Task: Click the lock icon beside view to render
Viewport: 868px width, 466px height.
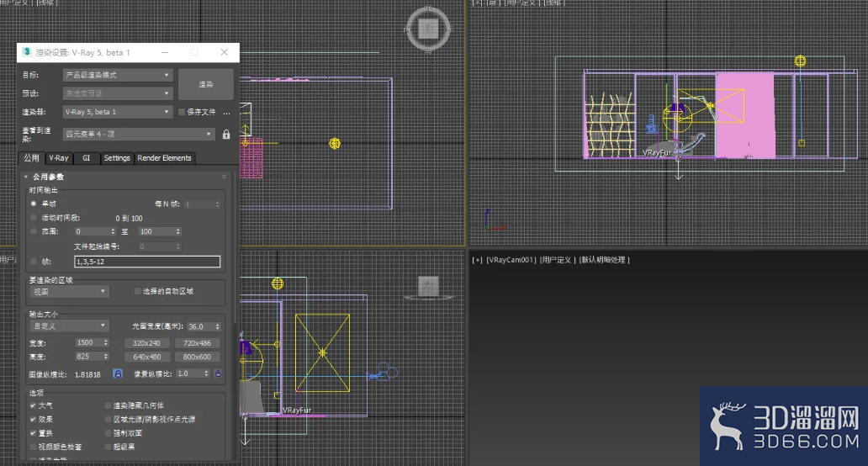Action: click(x=226, y=135)
